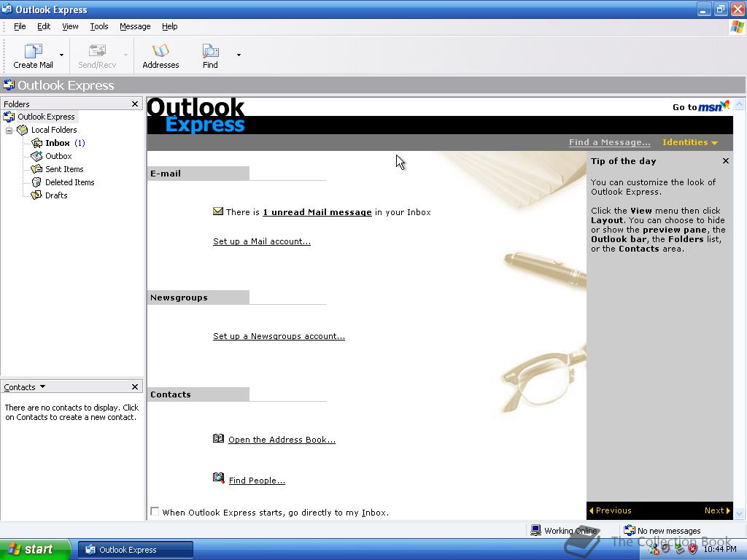
Task: Close the Folders pane
Action: point(135,104)
